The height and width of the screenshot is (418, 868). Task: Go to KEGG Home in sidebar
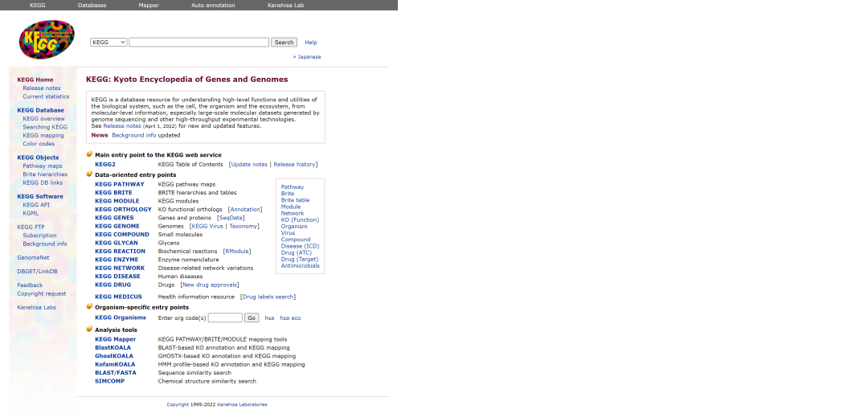35,80
